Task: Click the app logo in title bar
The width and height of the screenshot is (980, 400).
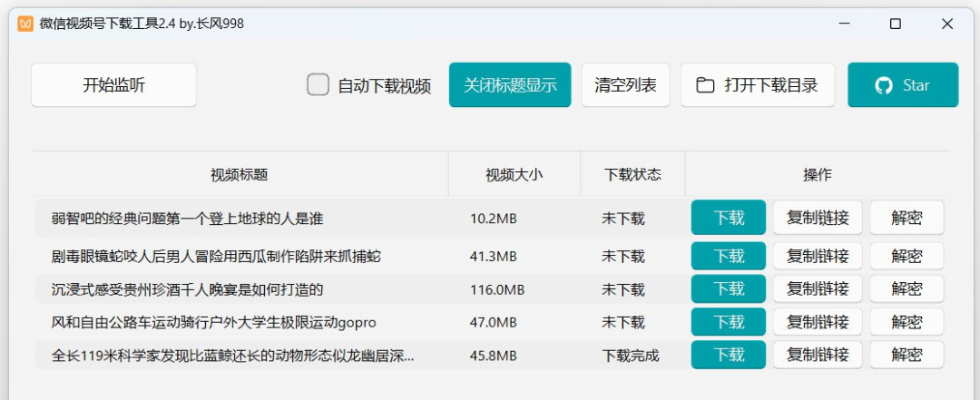Action: coord(26,24)
